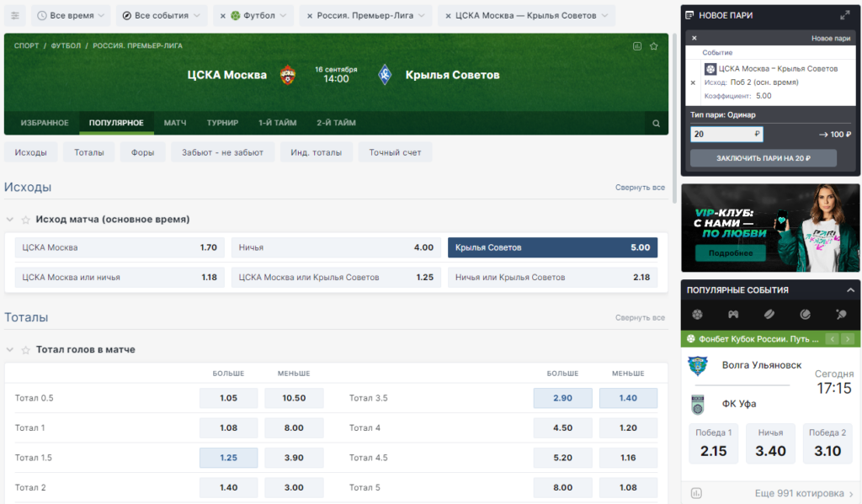Star the Тотал голов в матче market
Viewport: 862px width, 504px height.
[x=25, y=350]
